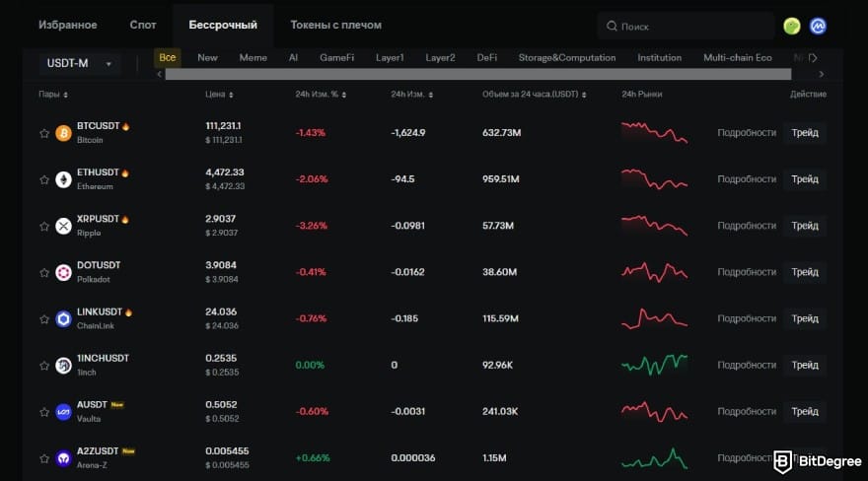Filter by the AI category
The image size is (868, 481).
coord(293,57)
